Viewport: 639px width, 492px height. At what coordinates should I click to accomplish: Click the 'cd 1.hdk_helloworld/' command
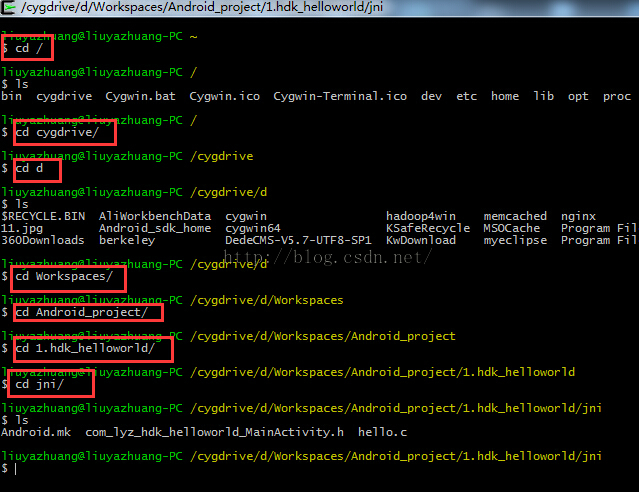point(85,348)
